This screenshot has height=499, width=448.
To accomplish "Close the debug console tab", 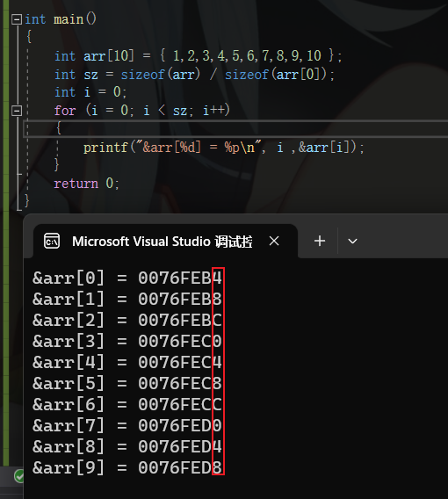I will (x=274, y=241).
